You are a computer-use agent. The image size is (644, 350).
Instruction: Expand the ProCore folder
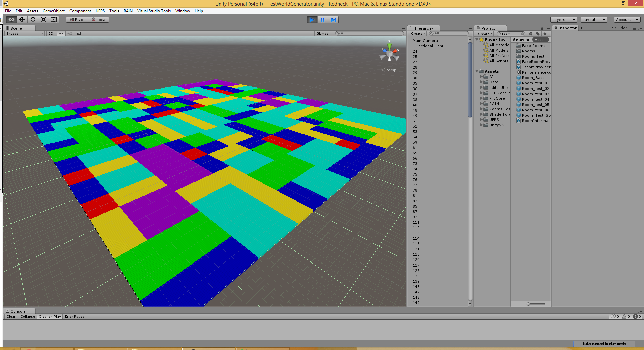pos(482,98)
